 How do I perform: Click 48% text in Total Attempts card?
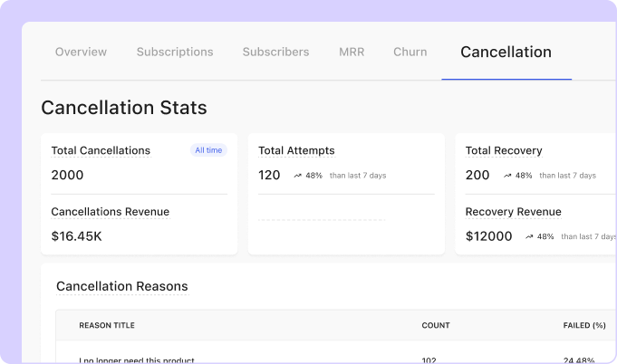(313, 176)
